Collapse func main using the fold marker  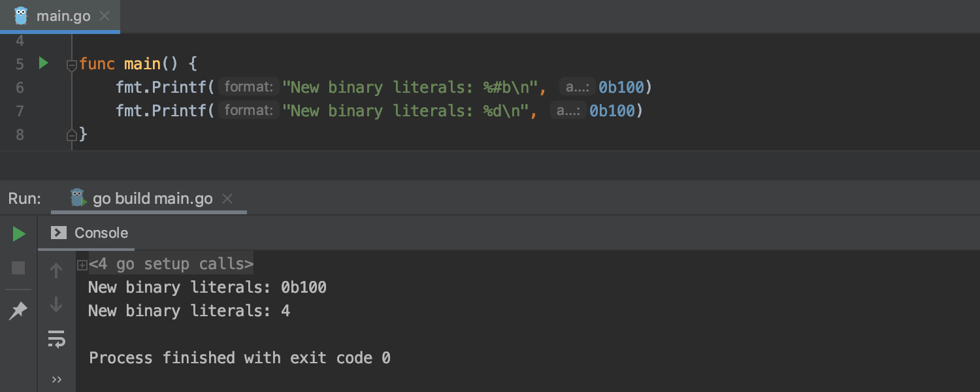point(72,65)
